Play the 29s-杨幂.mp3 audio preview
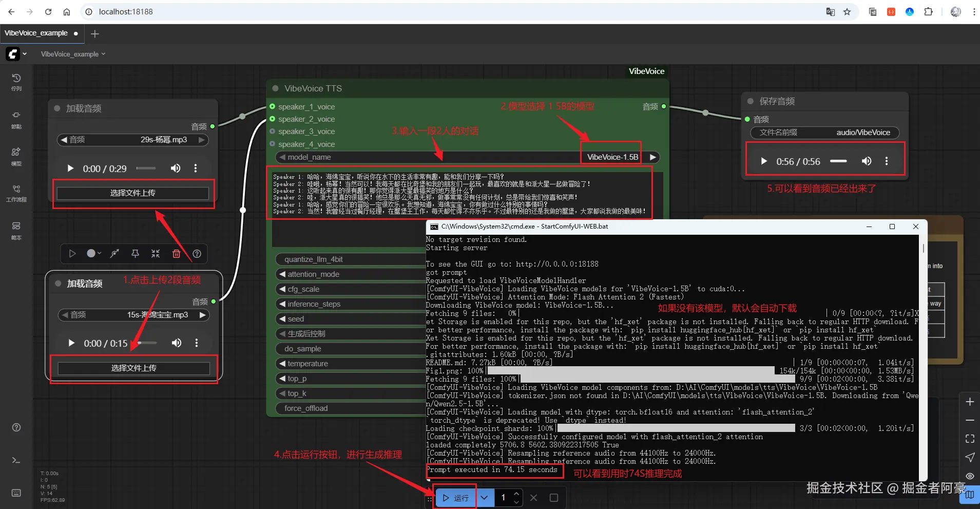This screenshot has width=980, height=509. [x=71, y=168]
